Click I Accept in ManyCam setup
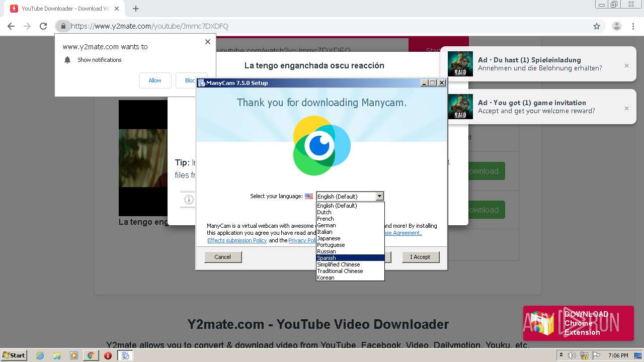The width and height of the screenshot is (644, 362). coord(421,257)
